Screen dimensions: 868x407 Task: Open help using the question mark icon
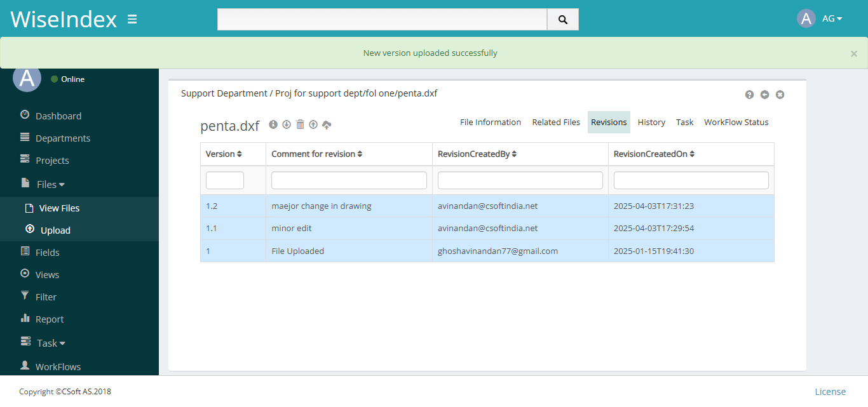[749, 94]
